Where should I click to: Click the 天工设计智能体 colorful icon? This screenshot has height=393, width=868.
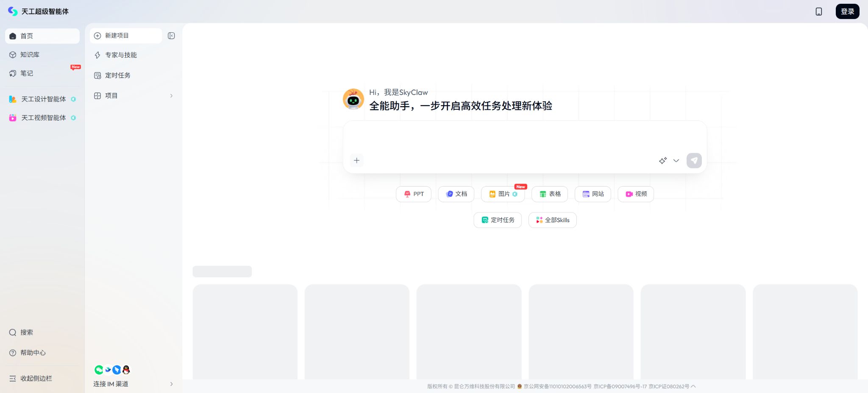coord(13,99)
